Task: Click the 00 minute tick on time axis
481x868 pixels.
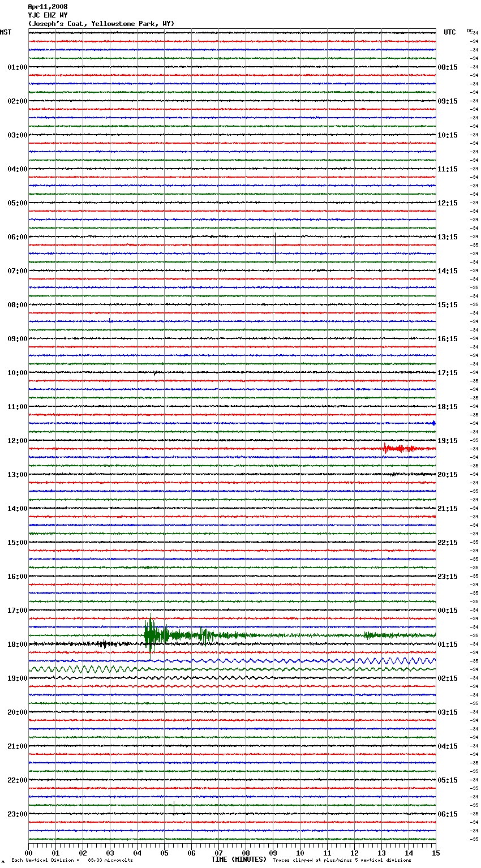Action: point(28,852)
